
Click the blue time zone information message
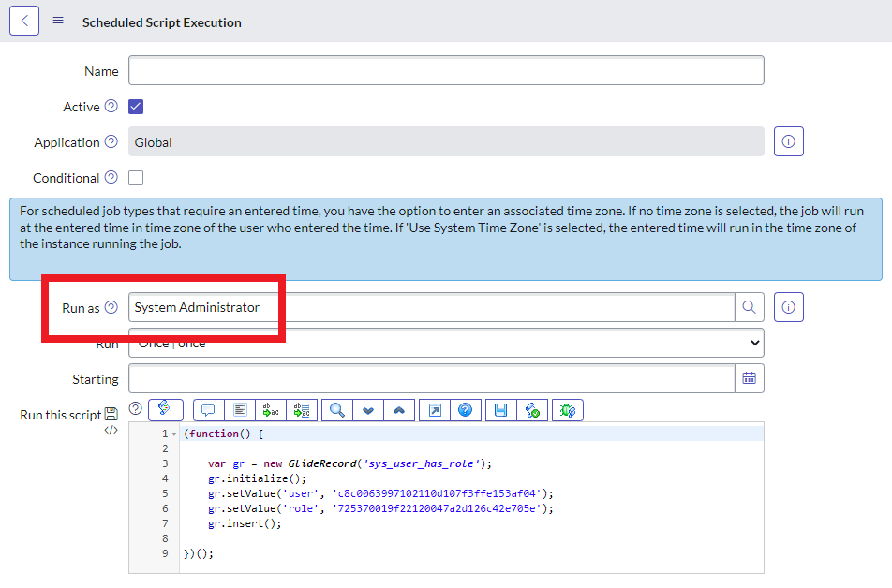click(x=446, y=239)
